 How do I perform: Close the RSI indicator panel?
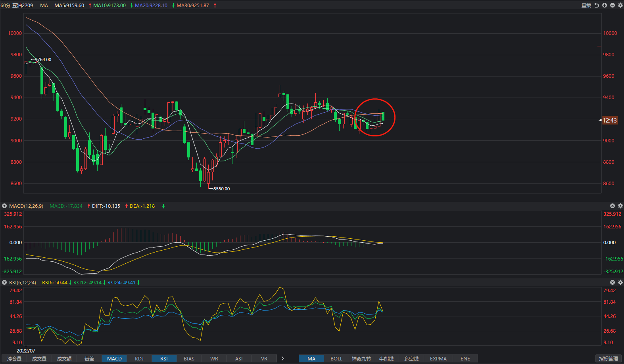[x=612, y=282]
